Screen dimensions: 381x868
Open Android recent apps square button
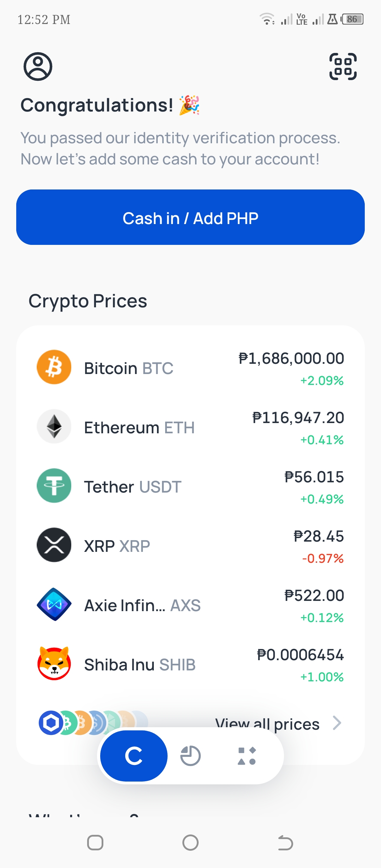click(x=95, y=843)
